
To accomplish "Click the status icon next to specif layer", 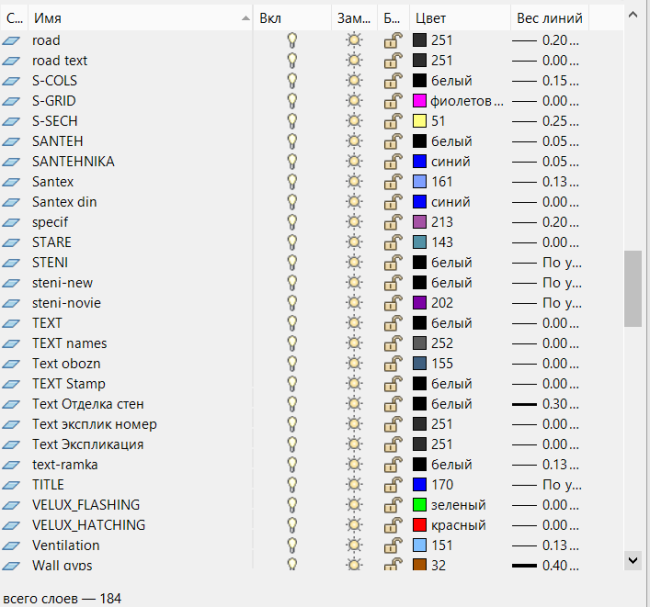I will tap(11, 222).
